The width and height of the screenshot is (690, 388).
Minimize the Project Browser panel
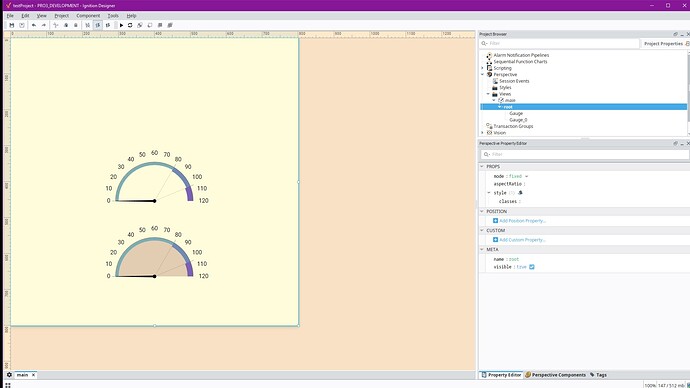[682, 34]
